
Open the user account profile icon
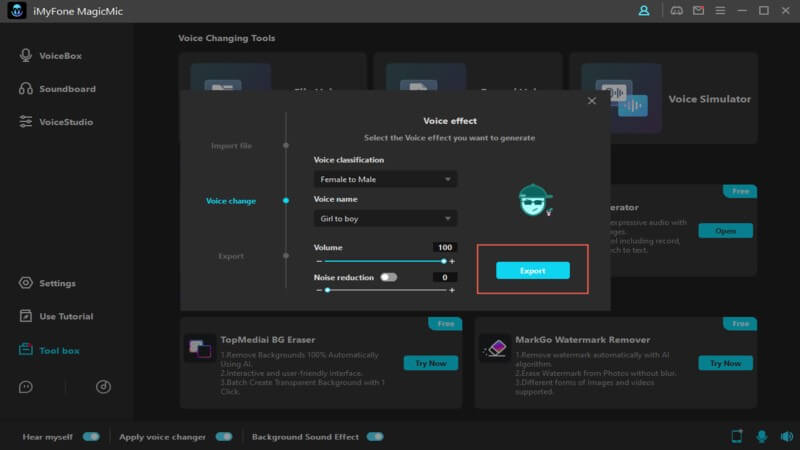[644, 11]
